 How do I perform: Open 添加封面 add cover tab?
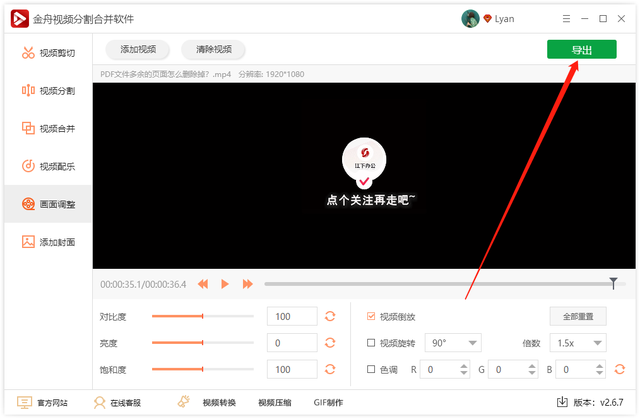tap(48, 242)
